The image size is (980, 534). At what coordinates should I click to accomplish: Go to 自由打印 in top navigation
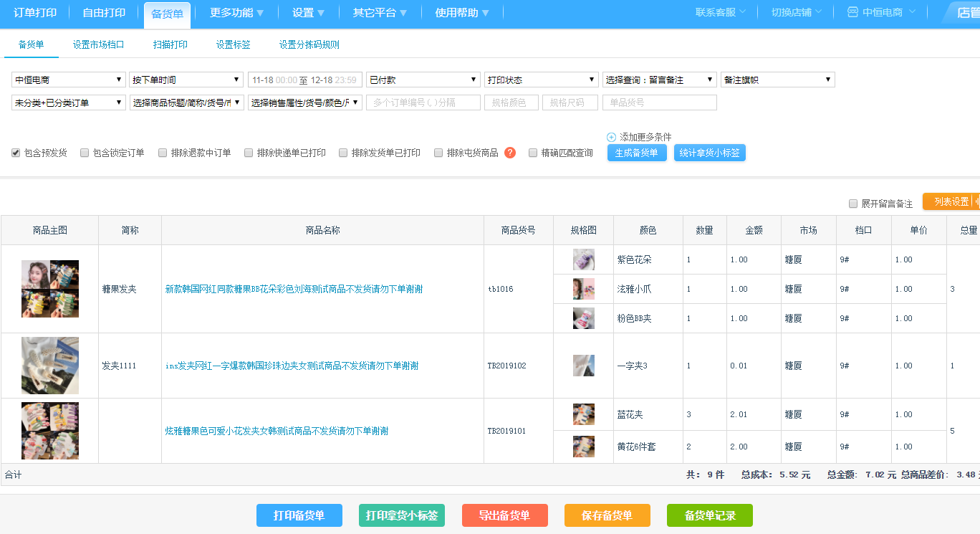pos(104,12)
